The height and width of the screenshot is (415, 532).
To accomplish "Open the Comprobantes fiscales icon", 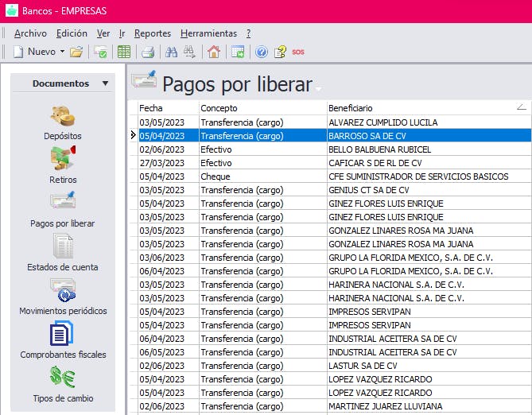I will pos(61,334).
